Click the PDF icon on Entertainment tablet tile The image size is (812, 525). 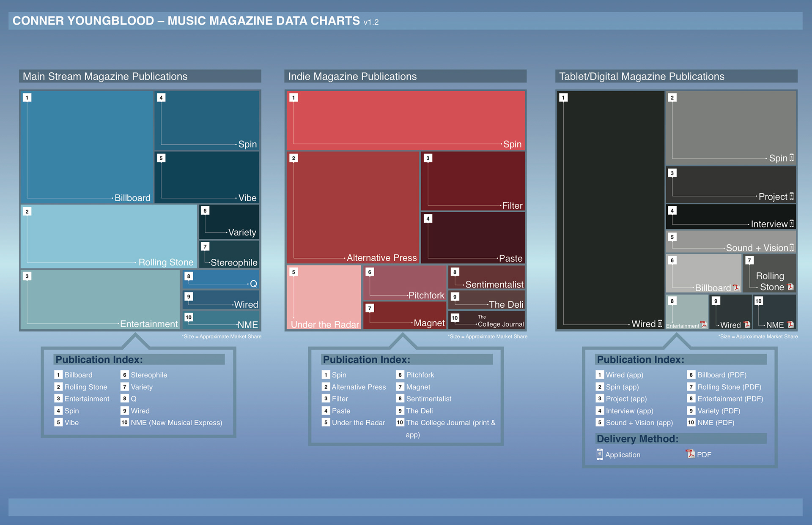click(x=704, y=325)
